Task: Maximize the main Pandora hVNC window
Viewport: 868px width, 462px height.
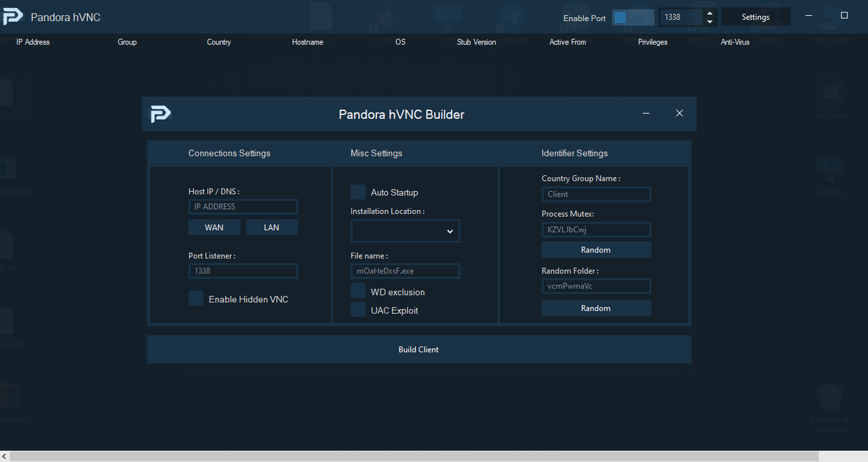Action: [844, 16]
